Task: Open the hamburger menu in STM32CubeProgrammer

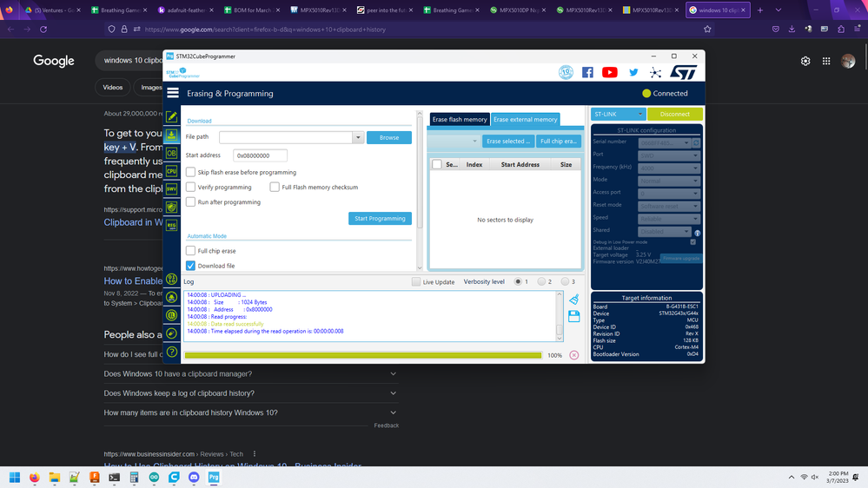Action: [x=173, y=93]
